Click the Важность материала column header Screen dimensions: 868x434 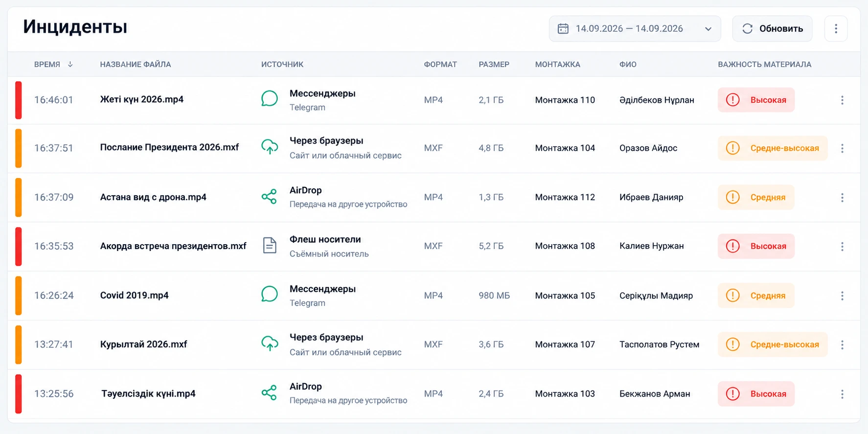(x=764, y=64)
